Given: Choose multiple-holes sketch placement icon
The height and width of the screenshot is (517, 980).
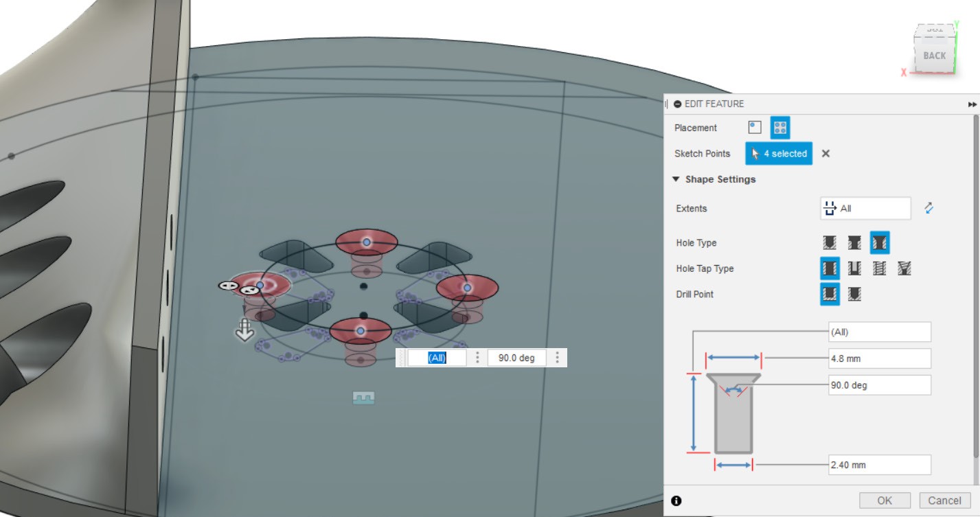Looking at the screenshot, I should (780, 127).
